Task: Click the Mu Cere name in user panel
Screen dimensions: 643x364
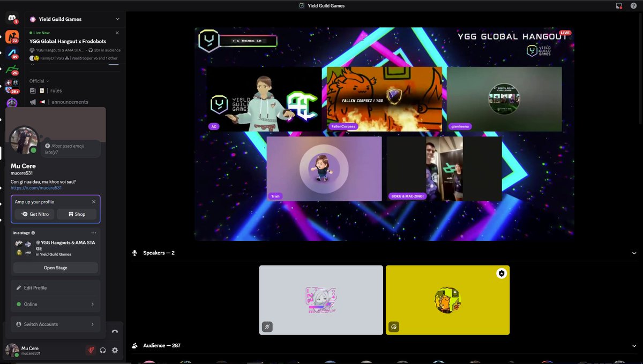Action: (30, 348)
